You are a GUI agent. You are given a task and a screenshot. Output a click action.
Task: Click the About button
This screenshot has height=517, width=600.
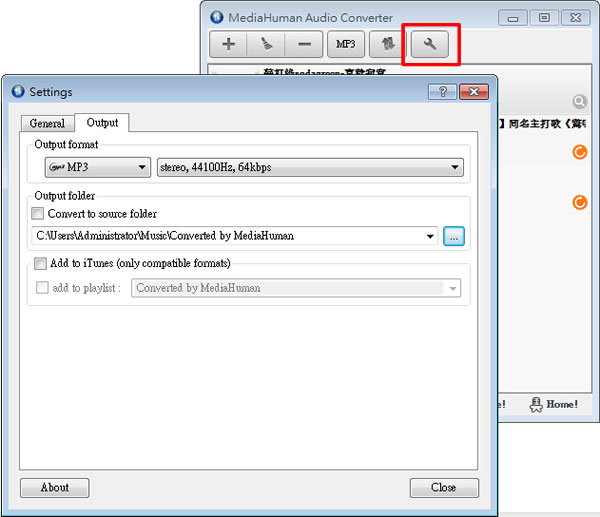click(55, 488)
